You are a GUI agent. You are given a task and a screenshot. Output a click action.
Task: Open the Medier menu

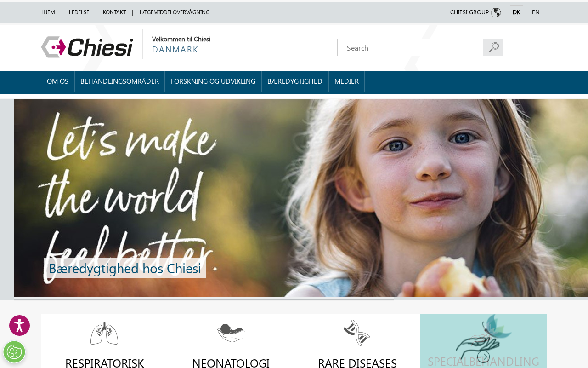click(346, 81)
